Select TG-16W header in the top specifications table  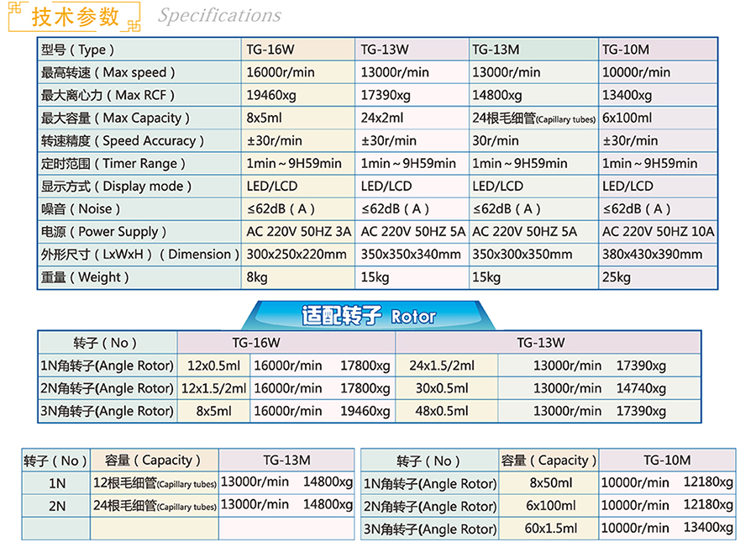[270, 50]
